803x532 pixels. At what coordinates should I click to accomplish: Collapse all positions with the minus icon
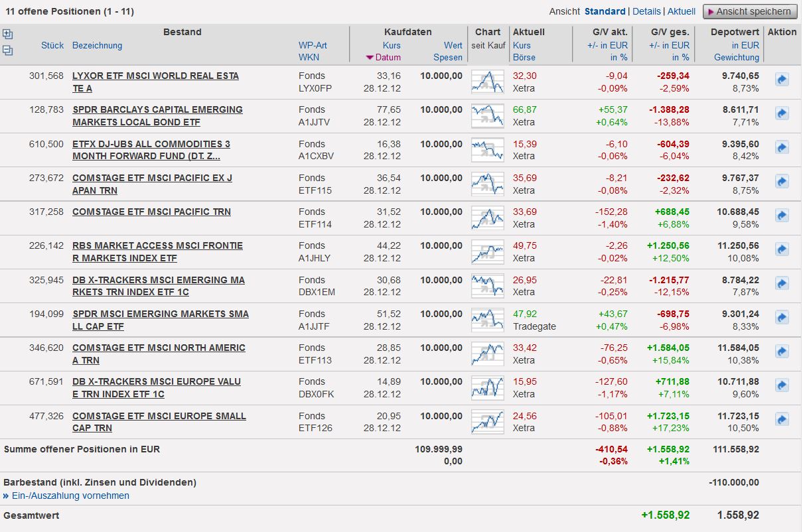coord(7,50)
